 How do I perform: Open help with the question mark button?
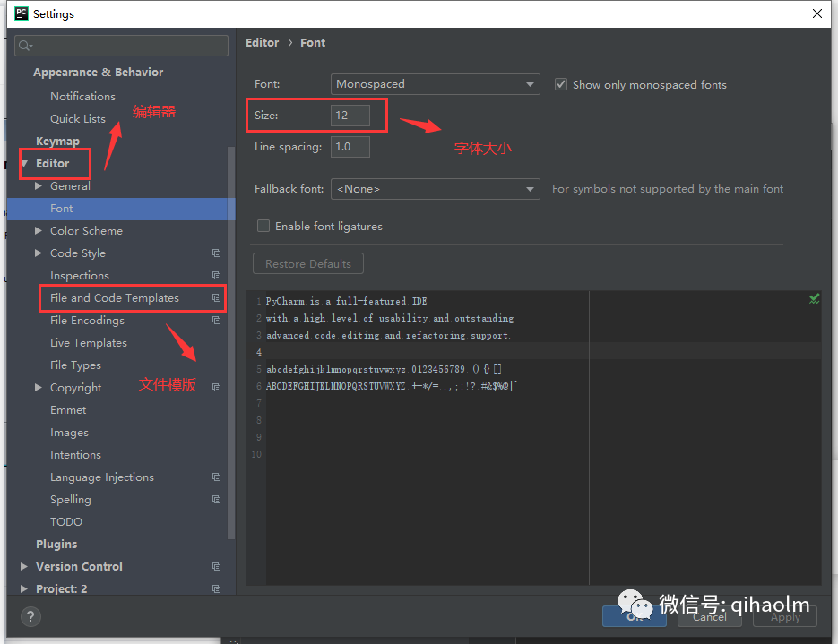click(x=30, y=617)
